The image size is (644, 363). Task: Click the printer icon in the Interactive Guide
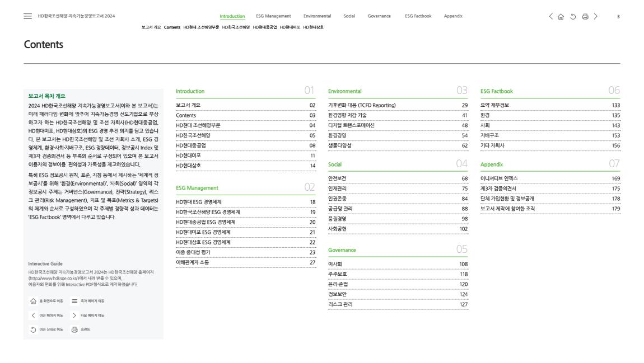74,329
